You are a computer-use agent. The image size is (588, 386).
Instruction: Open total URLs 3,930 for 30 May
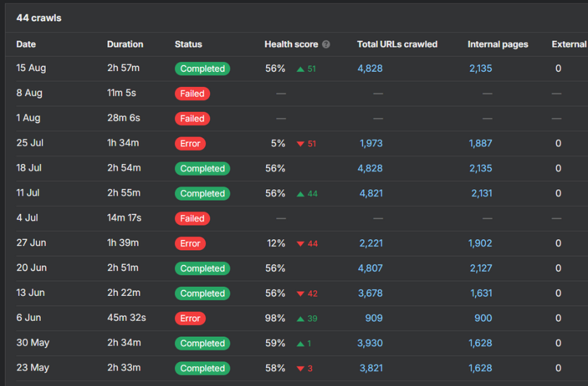370,343
